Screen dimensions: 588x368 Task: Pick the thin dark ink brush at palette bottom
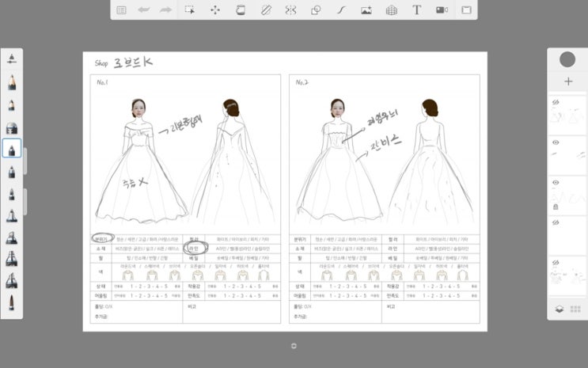[12, 303]
